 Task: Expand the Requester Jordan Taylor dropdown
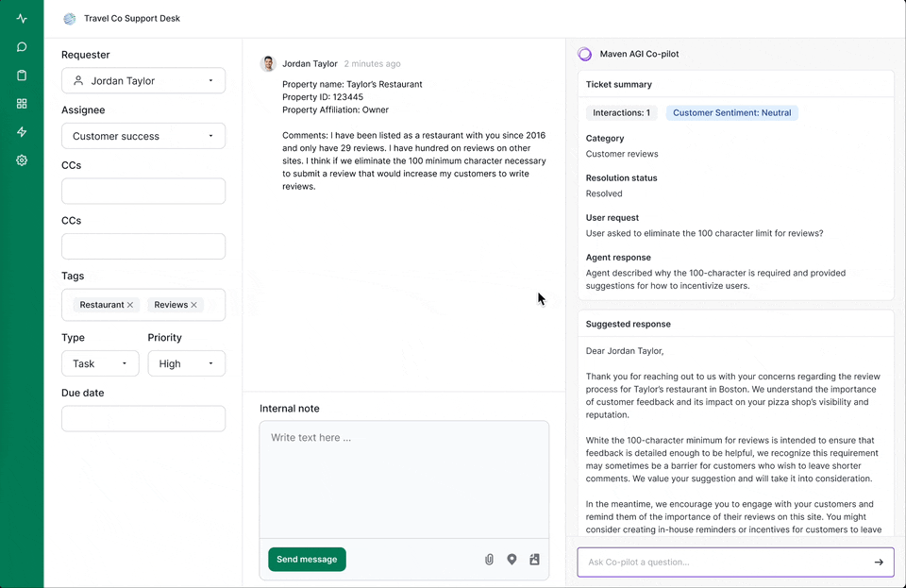pos(143,81)
